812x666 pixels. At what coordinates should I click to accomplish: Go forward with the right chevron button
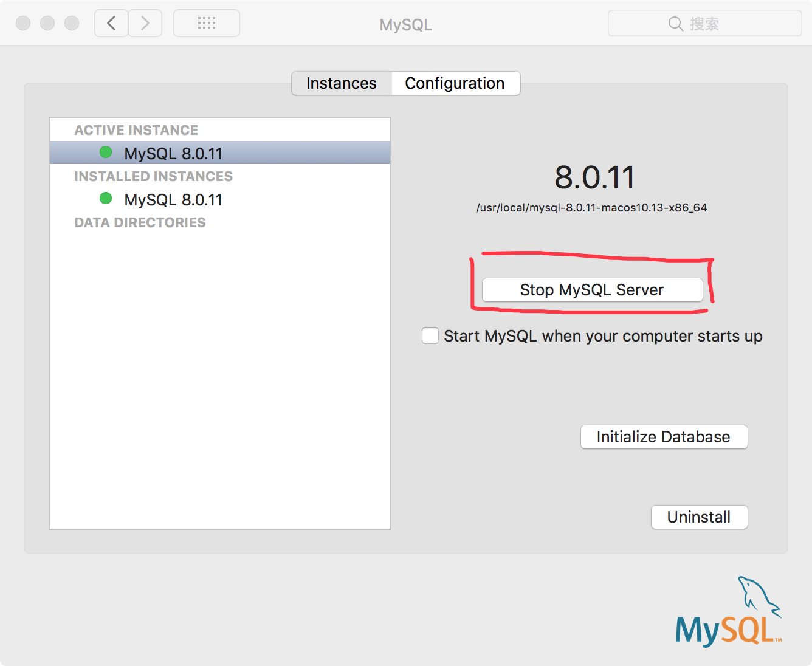(145, 23)
